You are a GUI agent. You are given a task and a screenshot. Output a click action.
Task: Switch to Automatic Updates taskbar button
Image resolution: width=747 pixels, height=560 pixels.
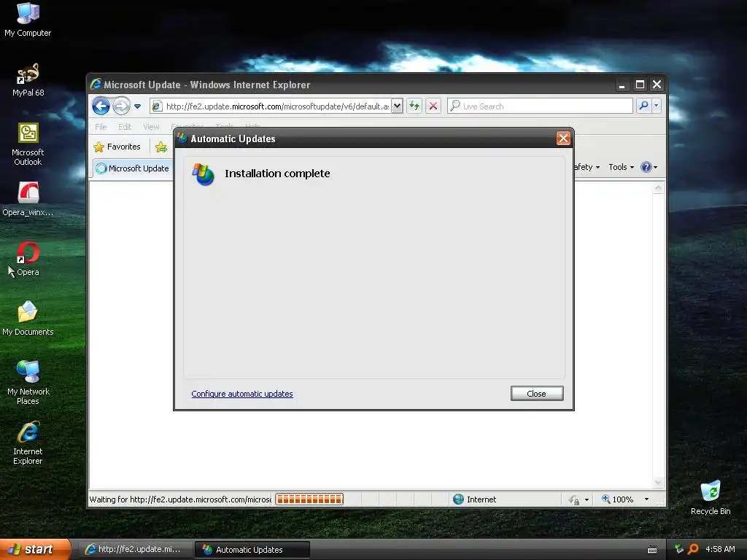(252, 550)
